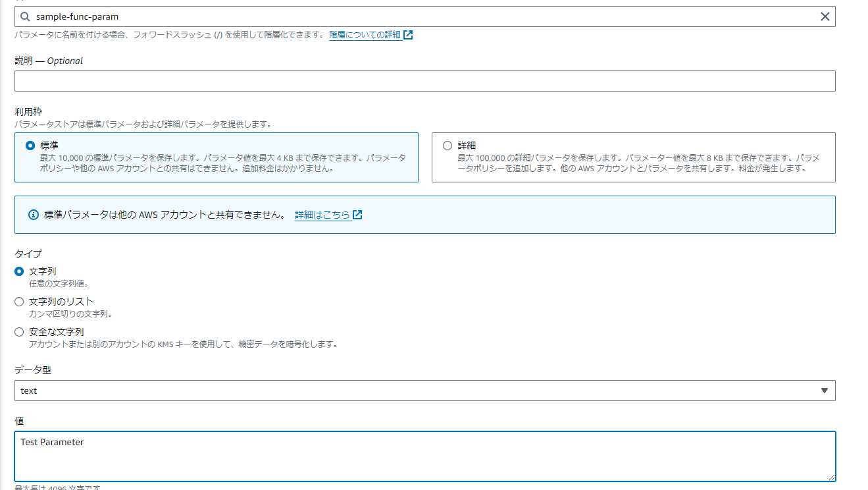The height and width of the screenshot is (490, 868).
Task: Open the 階層についての詳細 link
Action: pyautogui.click(x=365, y=35)
